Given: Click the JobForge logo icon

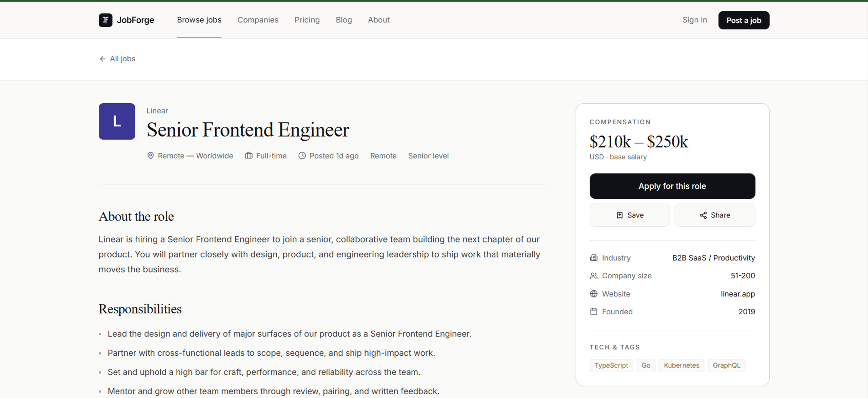Looking at the screenshot, I should point(105,20).
